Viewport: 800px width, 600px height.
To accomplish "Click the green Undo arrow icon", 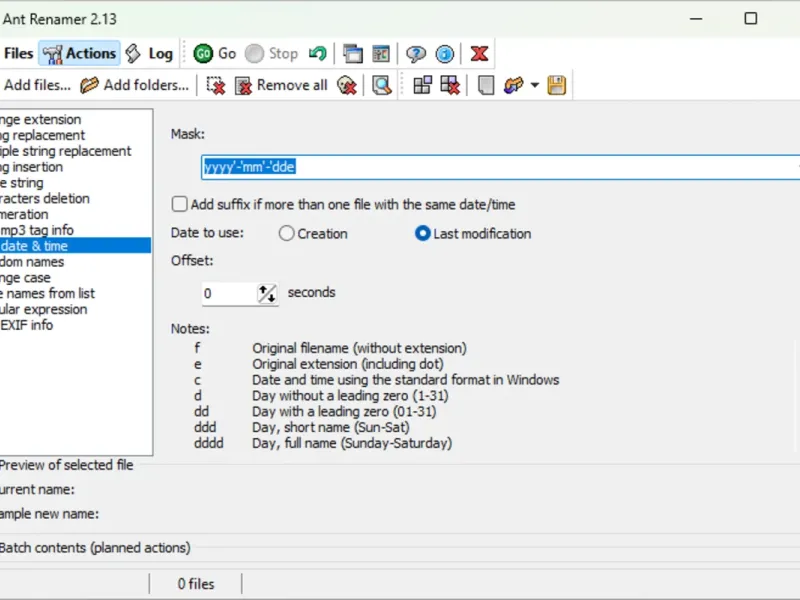I will point(318,54).
